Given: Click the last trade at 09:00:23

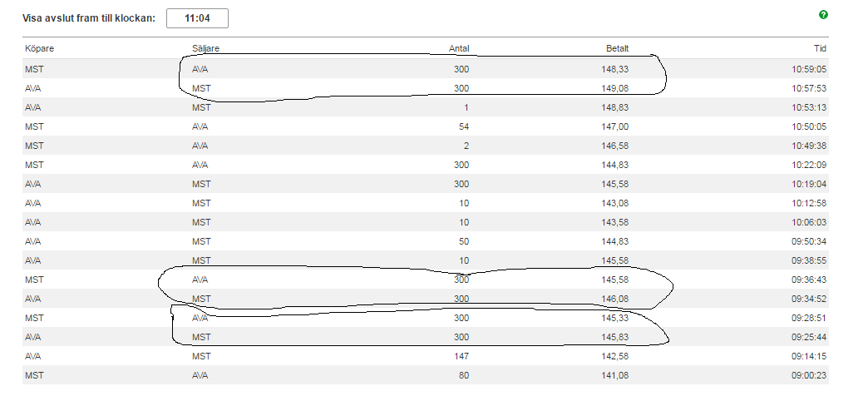Looking at the screenshot, I should [x=426, y=375].
